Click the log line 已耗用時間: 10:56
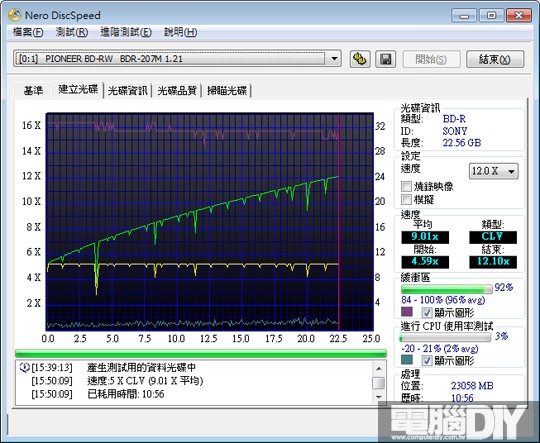 pyautogui.click(x=126, y=394)
